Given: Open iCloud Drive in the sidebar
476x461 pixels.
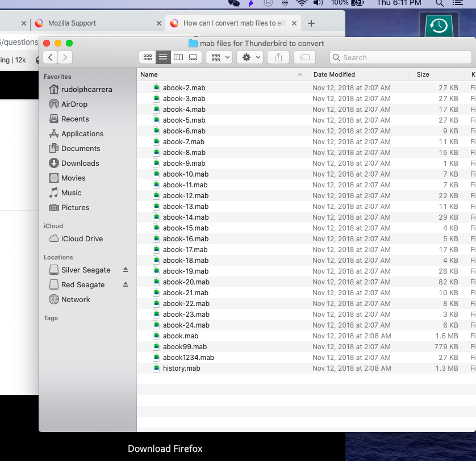Looking at the screenshot, I should pos(82,239).
